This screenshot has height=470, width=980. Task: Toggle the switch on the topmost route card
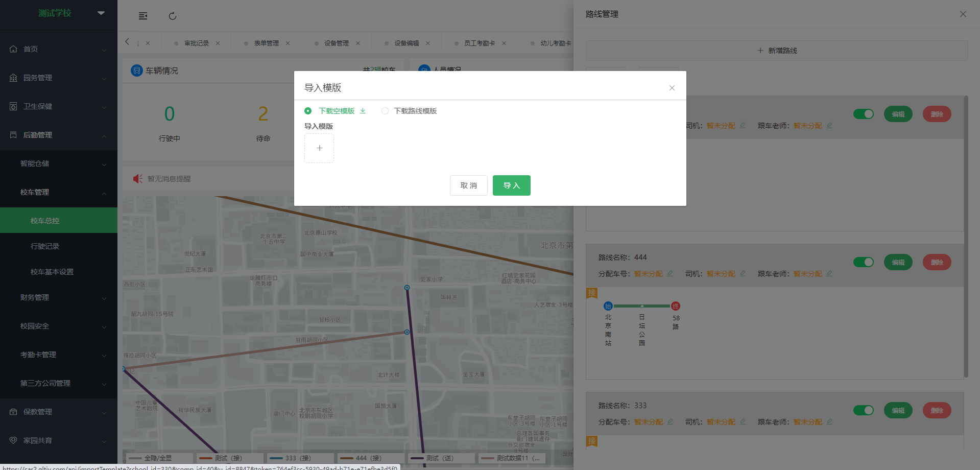click(x=864, y=114)
